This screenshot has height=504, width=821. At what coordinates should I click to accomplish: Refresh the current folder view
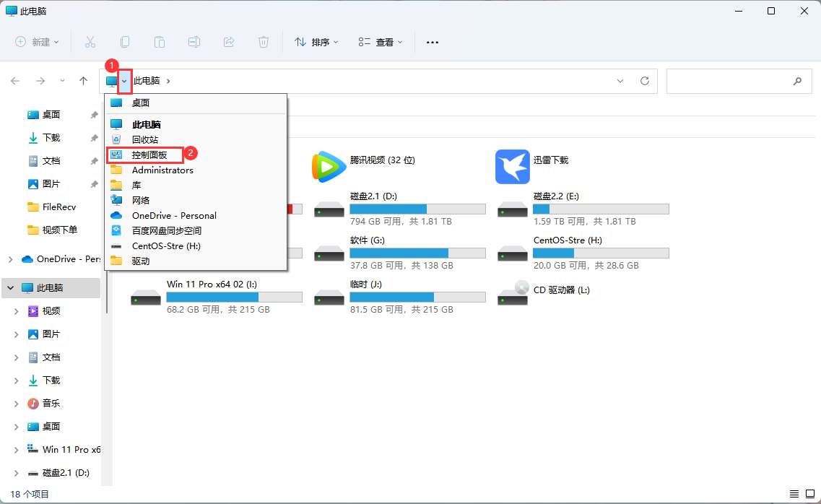tap(645, 81)
